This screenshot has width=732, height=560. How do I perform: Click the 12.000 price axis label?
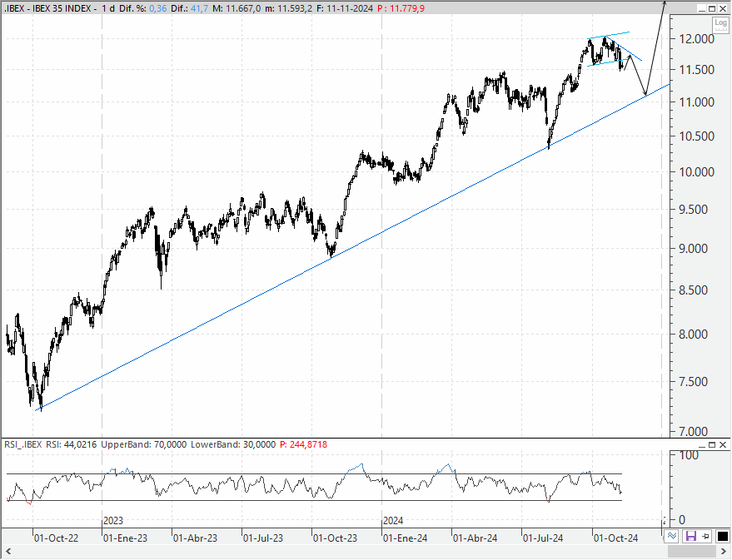(x=696, y=39)
